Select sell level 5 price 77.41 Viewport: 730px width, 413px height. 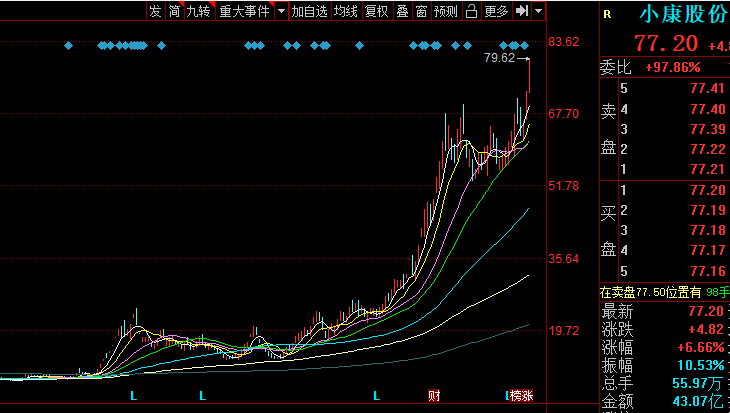[x=708, y=88]
